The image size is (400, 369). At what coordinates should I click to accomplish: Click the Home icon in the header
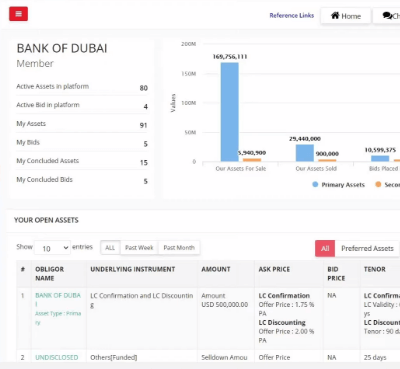tap(335, 16)
